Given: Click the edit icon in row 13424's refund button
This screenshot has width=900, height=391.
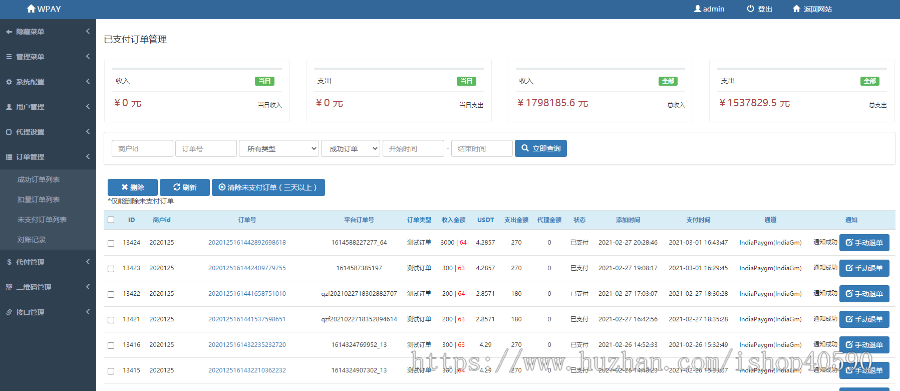Looking at the screenshot, I should [849, 243].
